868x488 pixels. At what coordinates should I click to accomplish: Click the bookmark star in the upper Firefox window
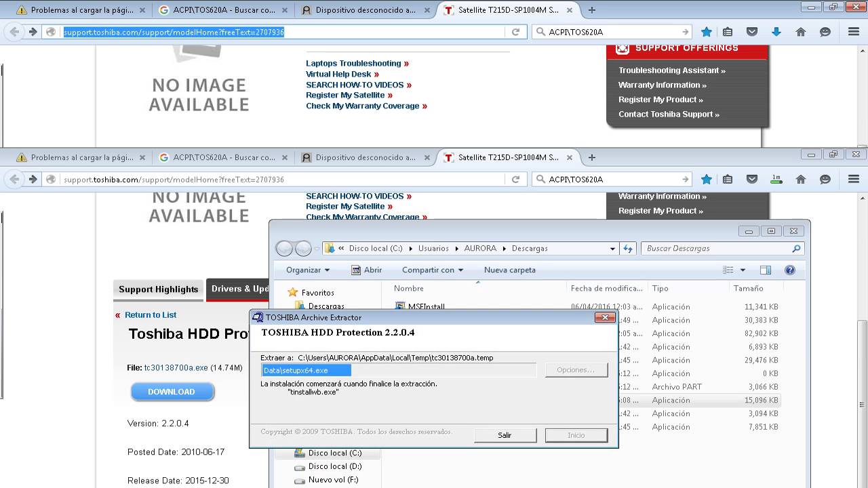pos(707,32)
